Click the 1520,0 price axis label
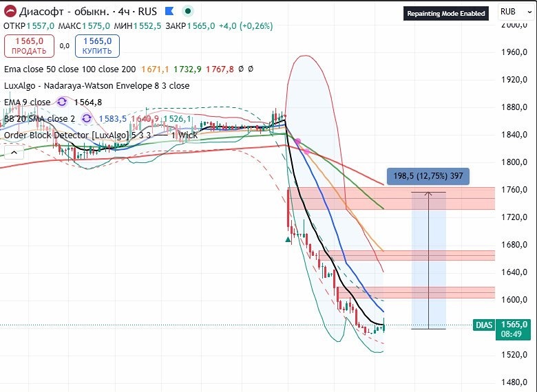 (x=514, y=355)
